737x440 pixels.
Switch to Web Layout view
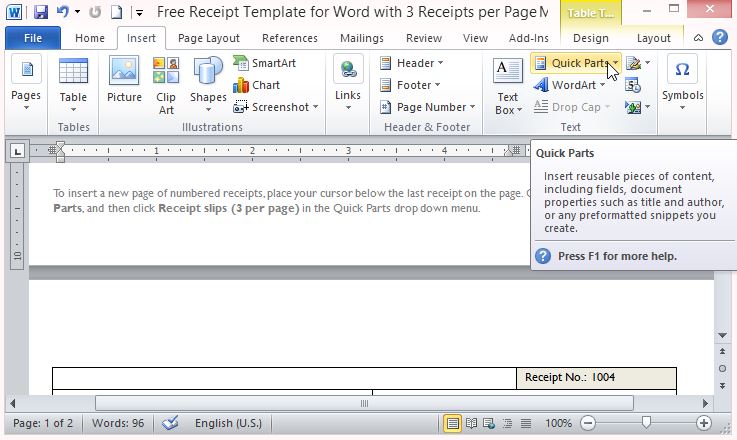pos(489,424)
